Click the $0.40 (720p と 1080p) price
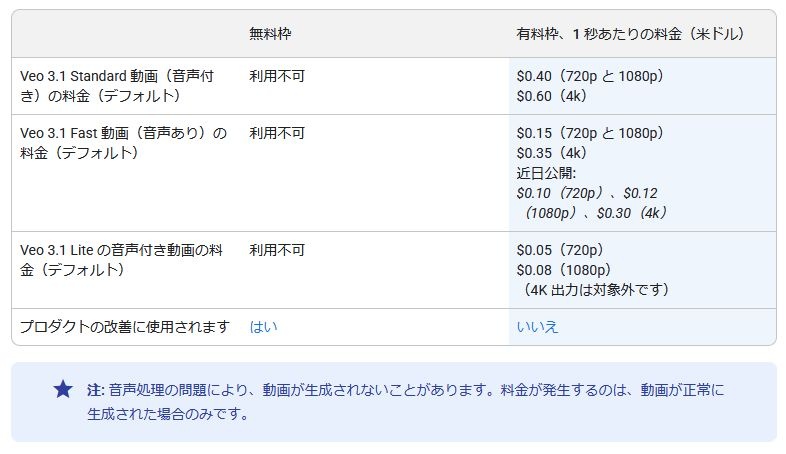 point(590,75)
